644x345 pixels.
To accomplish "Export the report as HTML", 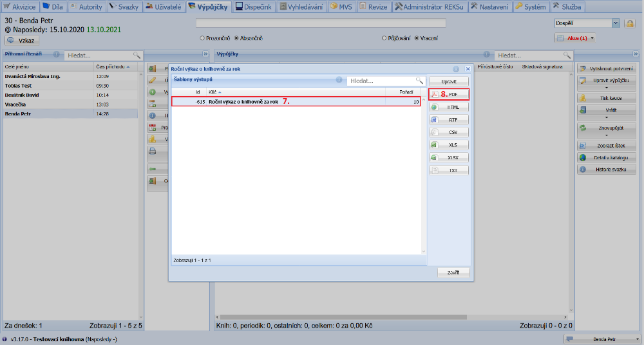I will 449,107.
